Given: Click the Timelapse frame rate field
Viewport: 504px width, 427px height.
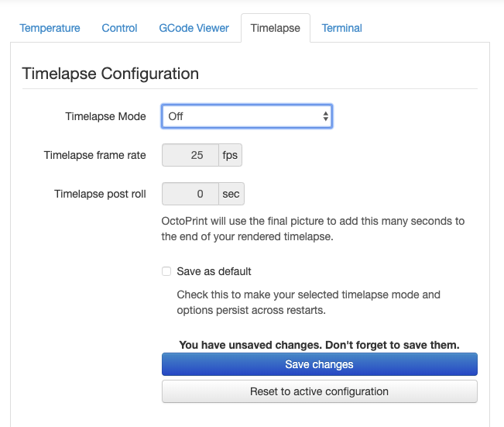Looking at the screenshot, I should point(190,155).
